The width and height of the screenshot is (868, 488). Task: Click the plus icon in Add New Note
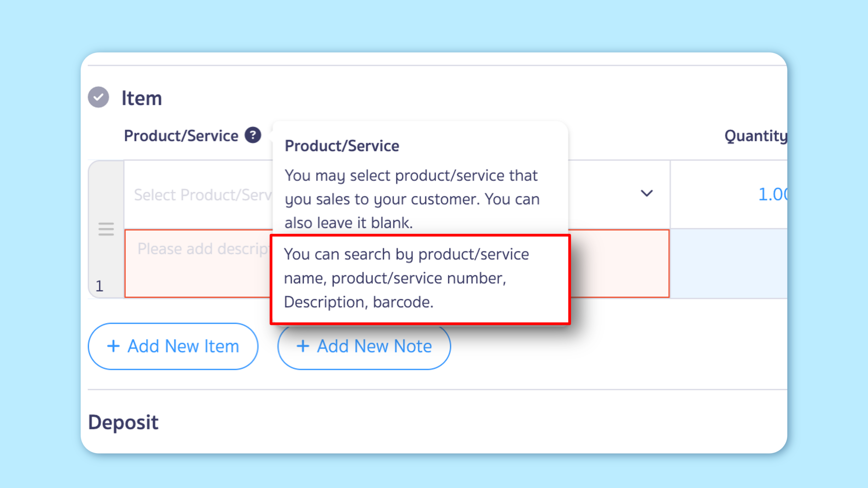pos(303,346)
